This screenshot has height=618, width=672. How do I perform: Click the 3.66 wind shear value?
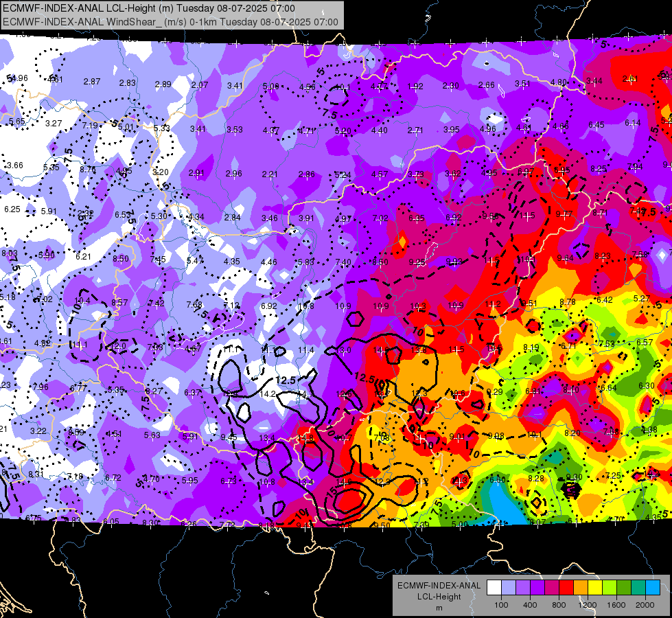[15, 165]
